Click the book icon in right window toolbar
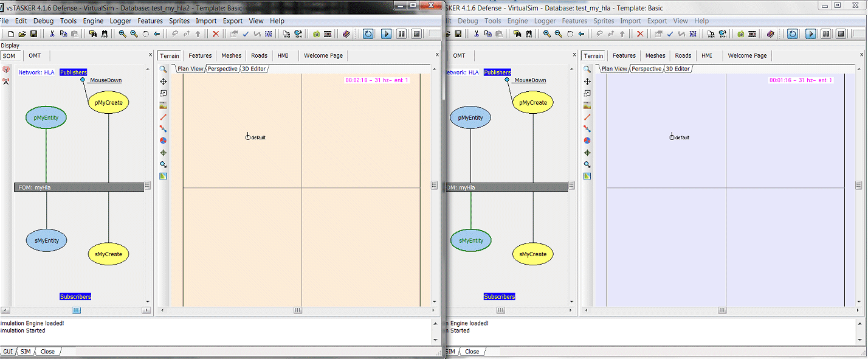This screenshot has height=359, width=868. click(x=770, y=34)
